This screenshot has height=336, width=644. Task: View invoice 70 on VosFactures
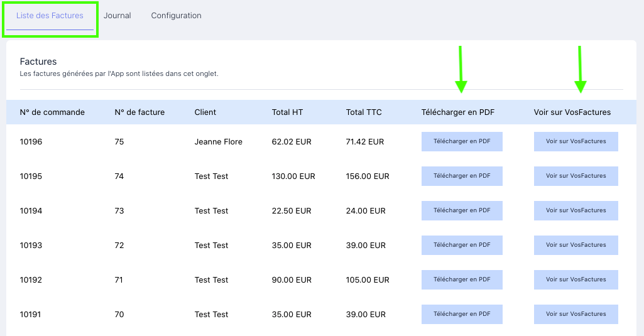point(576,314)
